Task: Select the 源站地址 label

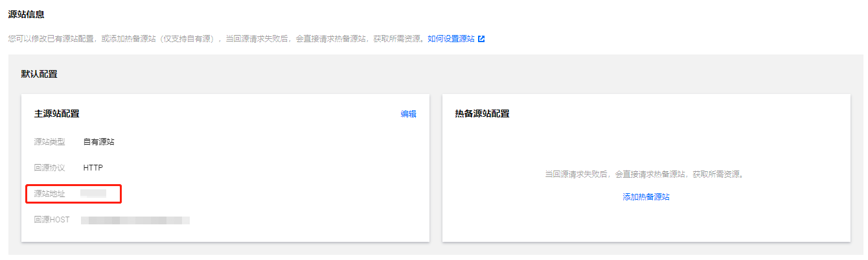Action: pyautogui.click(x=50, y=194)
